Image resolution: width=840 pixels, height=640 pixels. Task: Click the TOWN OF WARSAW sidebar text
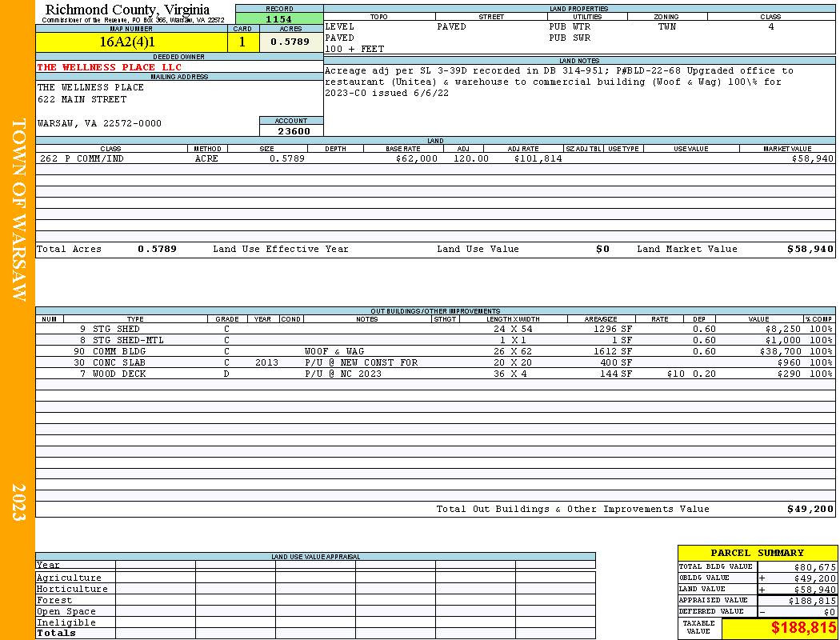coord(18,210)
